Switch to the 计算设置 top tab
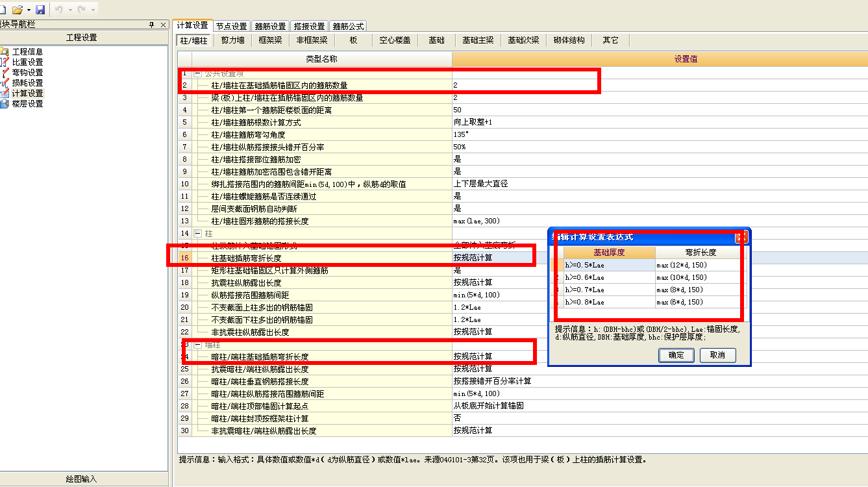The height and width of the screenshot is (487, 868). click(192, 25)
